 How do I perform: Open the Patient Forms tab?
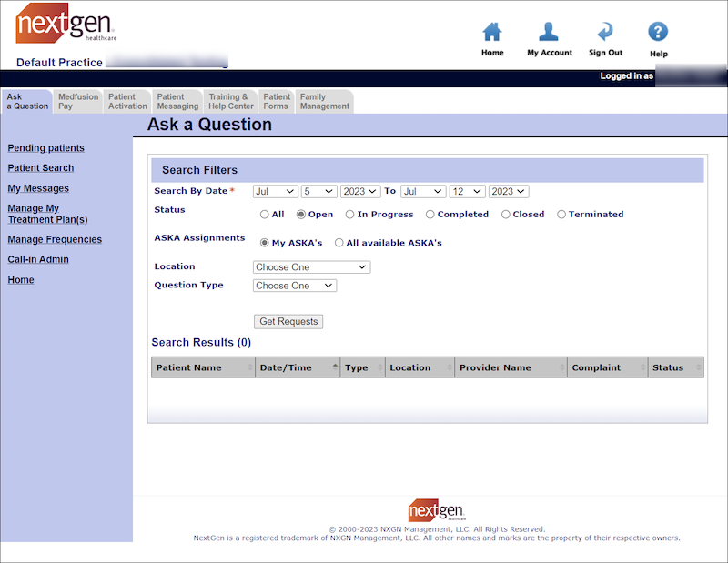coord(277,101)
